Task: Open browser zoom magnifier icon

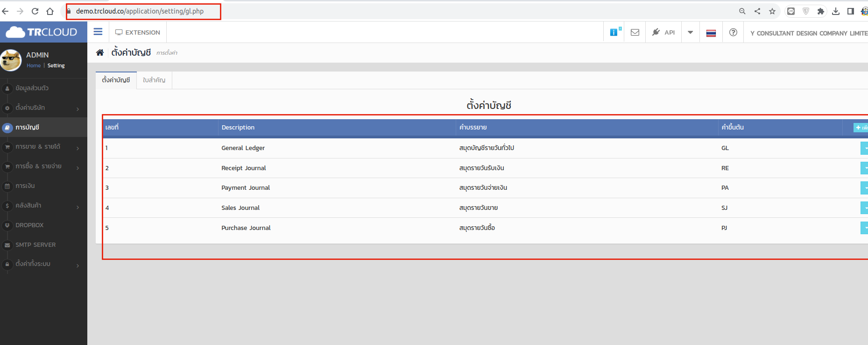Action: 742,11
